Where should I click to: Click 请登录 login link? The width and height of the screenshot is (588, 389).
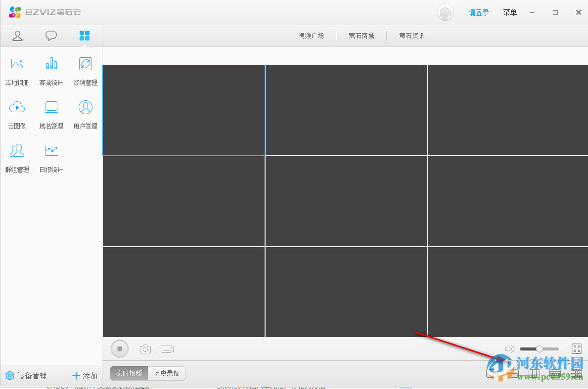coord(479,13)
